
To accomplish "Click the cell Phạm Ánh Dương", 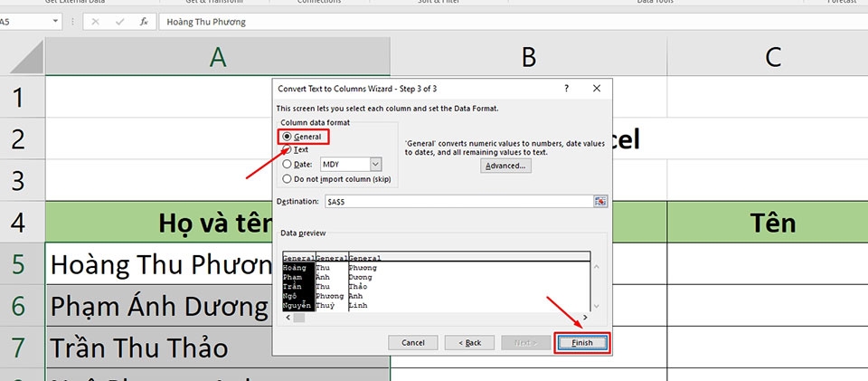I will point(159,306).
